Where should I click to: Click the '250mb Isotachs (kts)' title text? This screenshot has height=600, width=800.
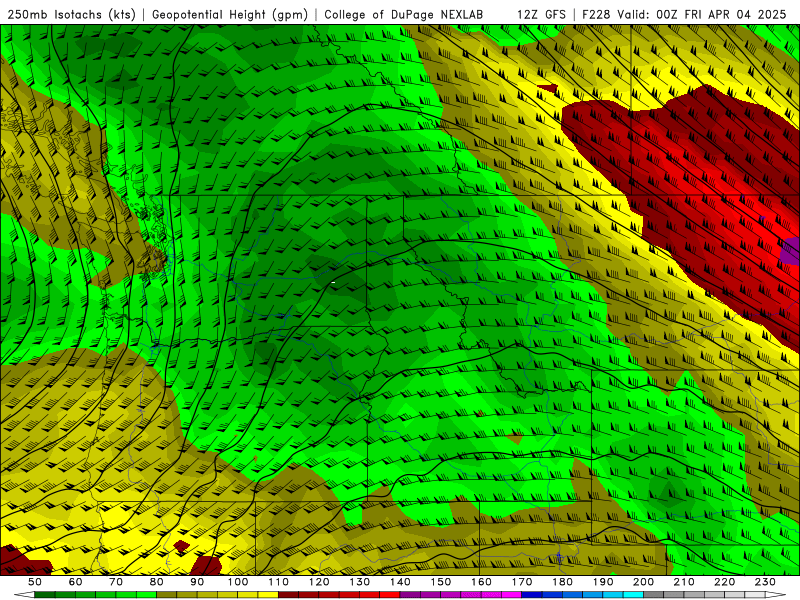coord(71,14)
